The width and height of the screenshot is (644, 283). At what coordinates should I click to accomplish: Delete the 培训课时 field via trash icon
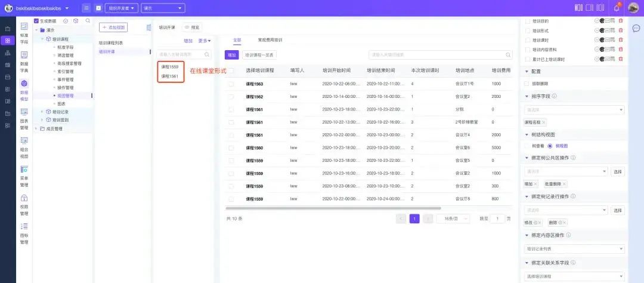(621, 40)
